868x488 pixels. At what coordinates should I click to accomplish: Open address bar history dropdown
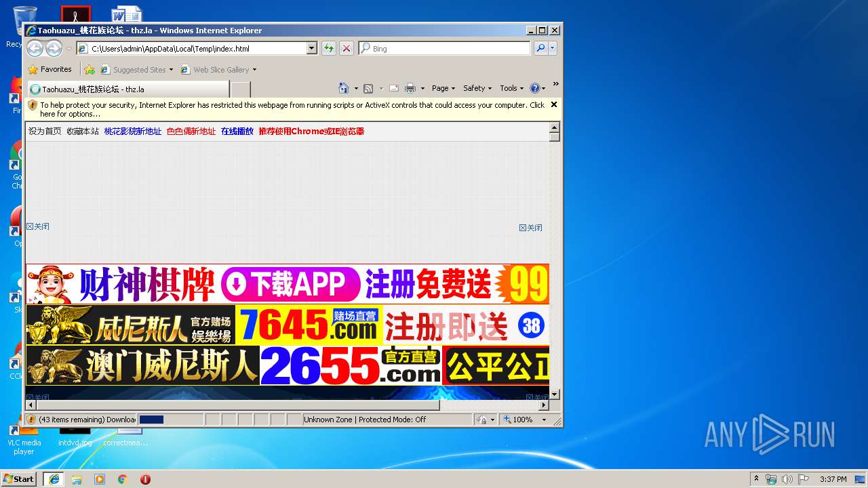(312, 48)
